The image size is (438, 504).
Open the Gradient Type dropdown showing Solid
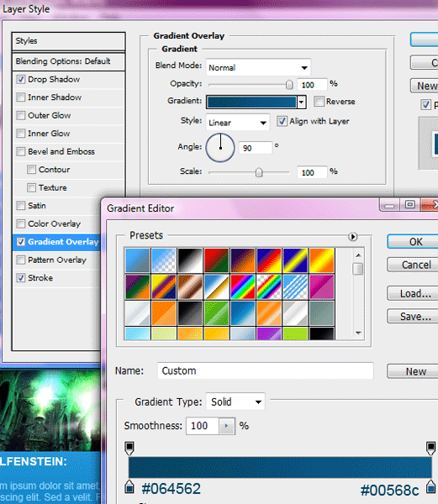coord(235,402)
